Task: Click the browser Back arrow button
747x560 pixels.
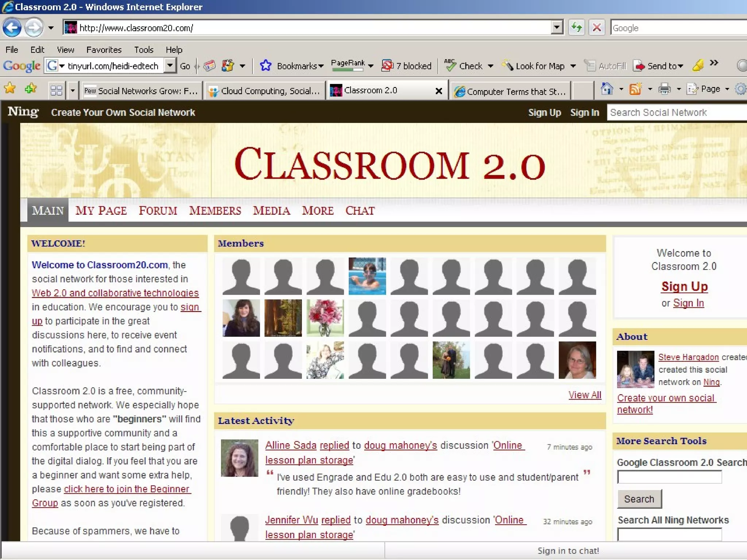Action: [x=12, y=28]
